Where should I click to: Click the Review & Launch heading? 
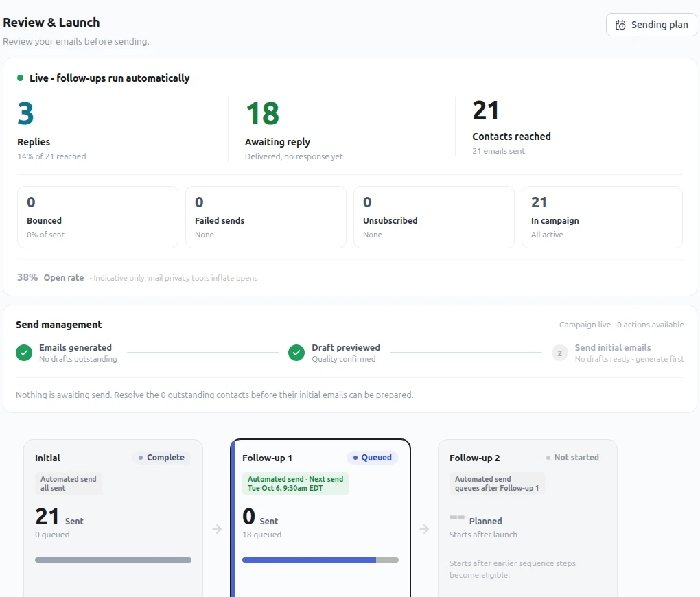(51, 23)
